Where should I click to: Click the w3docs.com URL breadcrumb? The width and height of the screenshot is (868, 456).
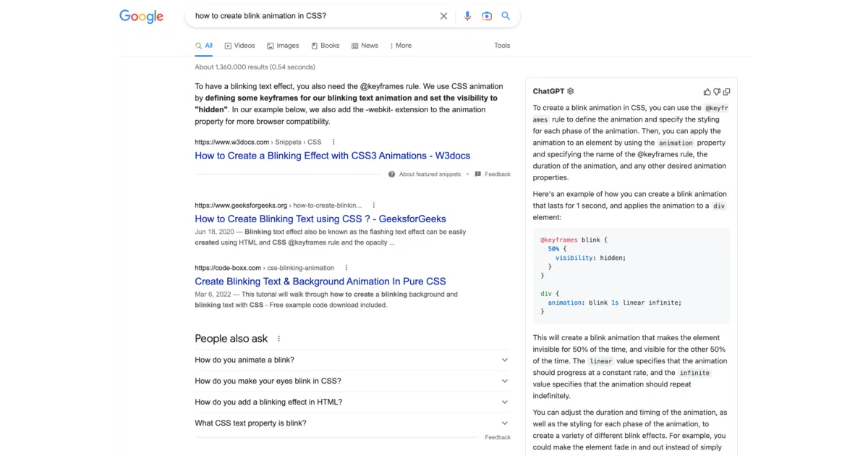[258, 142]
